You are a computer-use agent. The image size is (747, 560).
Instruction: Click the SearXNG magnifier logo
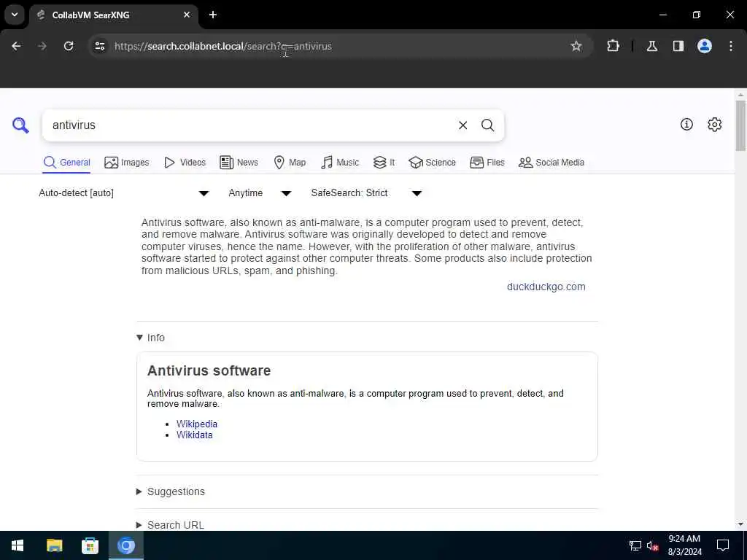point(20,125)
